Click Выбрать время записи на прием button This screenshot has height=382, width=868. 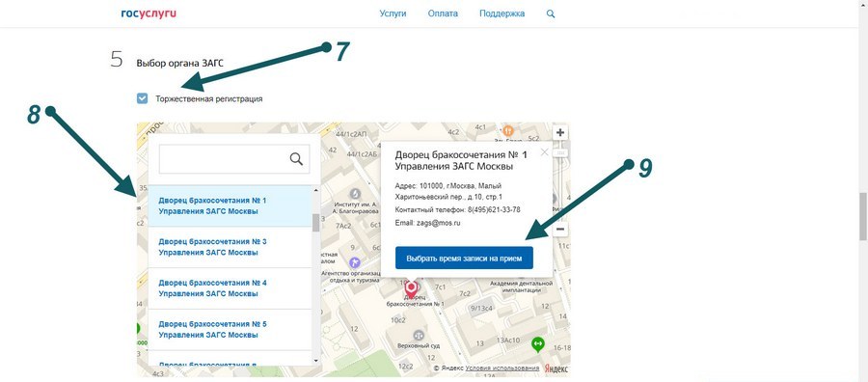click(464, 258)
